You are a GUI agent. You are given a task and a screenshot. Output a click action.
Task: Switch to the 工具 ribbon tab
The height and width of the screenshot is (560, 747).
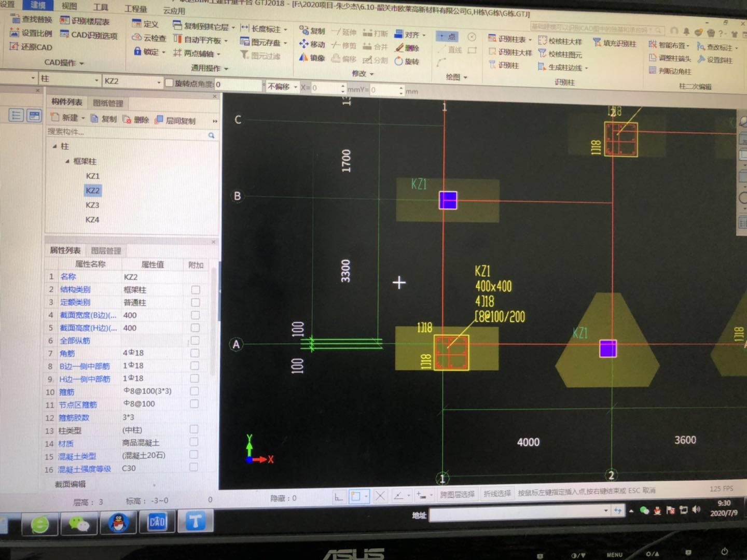[101, 7]
